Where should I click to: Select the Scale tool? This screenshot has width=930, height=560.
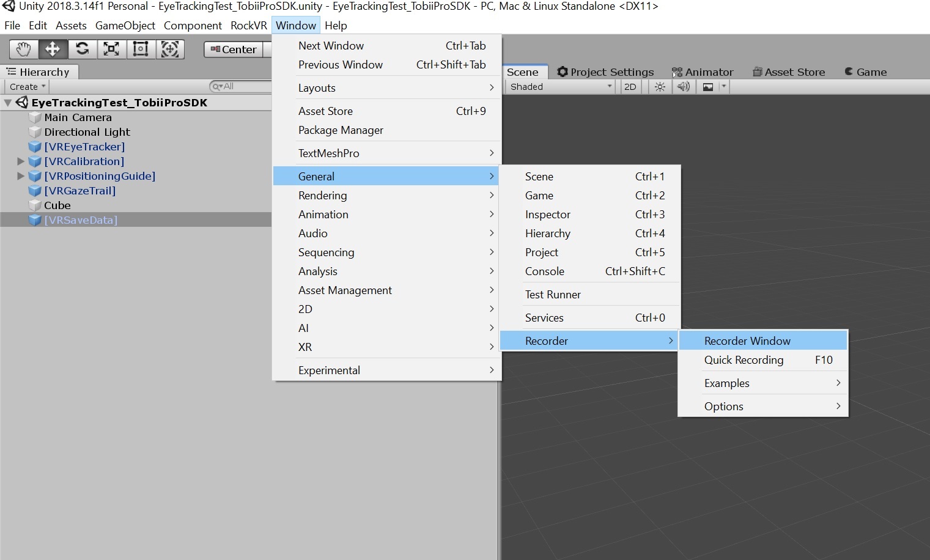click(111, 49)
